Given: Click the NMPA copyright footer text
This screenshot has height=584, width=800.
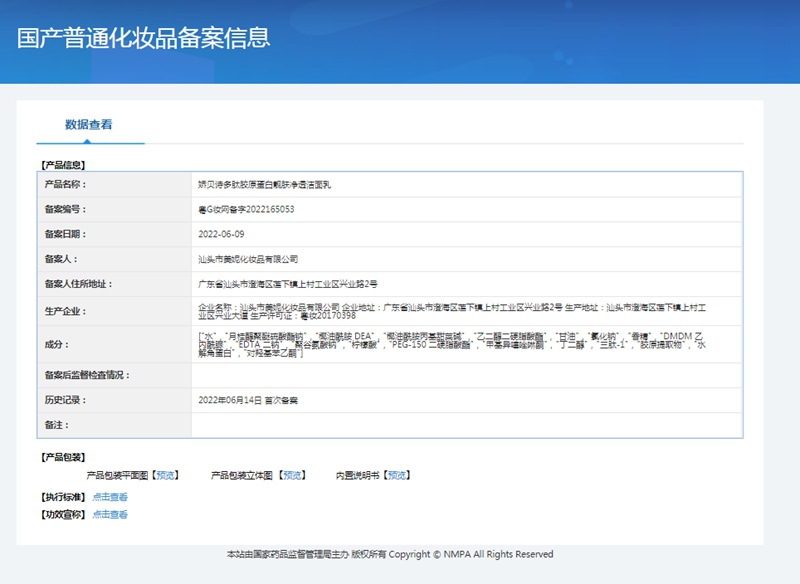Looking at the screenshot, I should (390, 554).
